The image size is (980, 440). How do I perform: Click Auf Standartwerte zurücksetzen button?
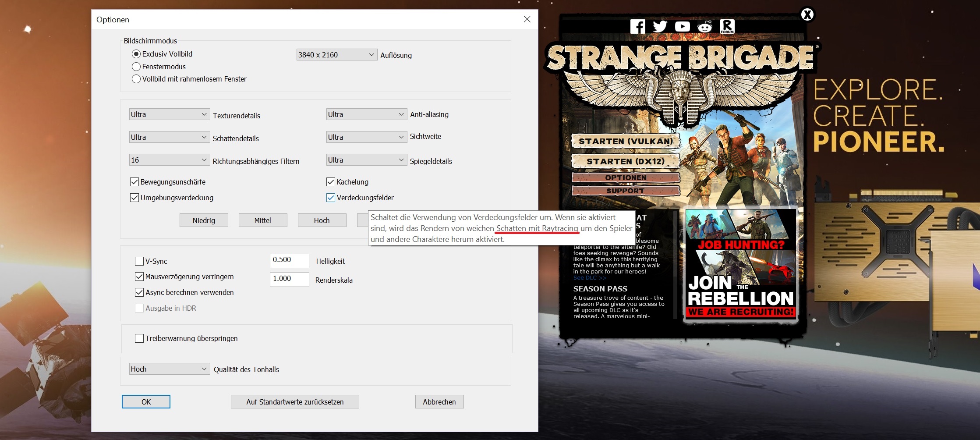point(295,402)
